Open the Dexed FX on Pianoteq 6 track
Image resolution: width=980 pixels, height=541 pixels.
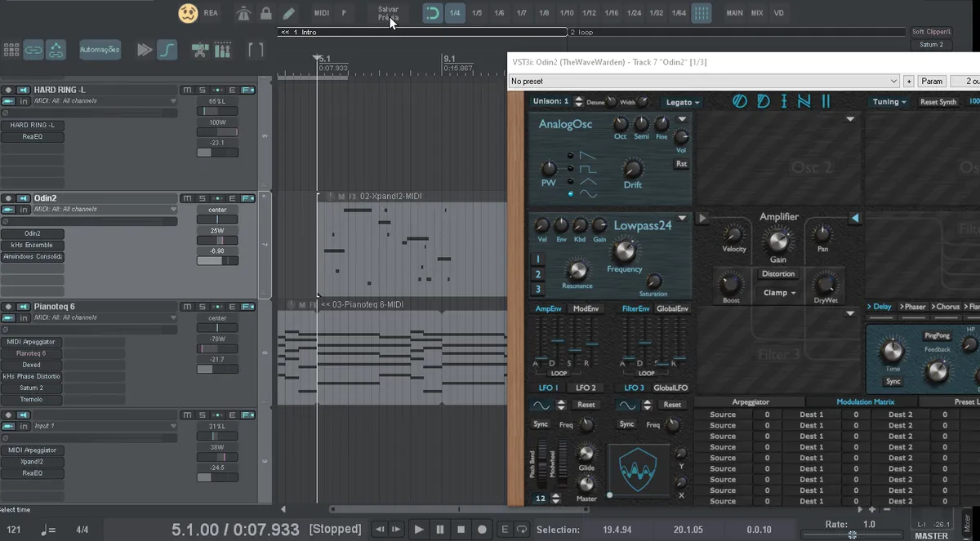click(33, 365)
